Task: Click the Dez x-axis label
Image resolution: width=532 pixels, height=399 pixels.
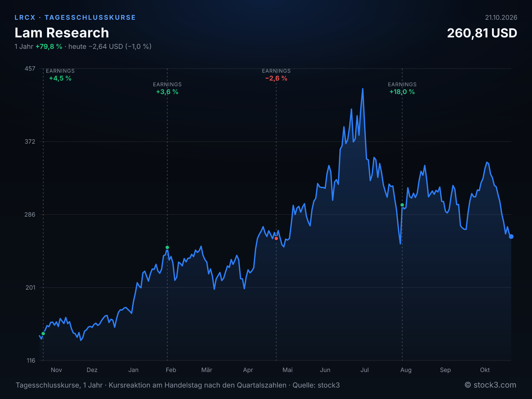Action: 92,370
